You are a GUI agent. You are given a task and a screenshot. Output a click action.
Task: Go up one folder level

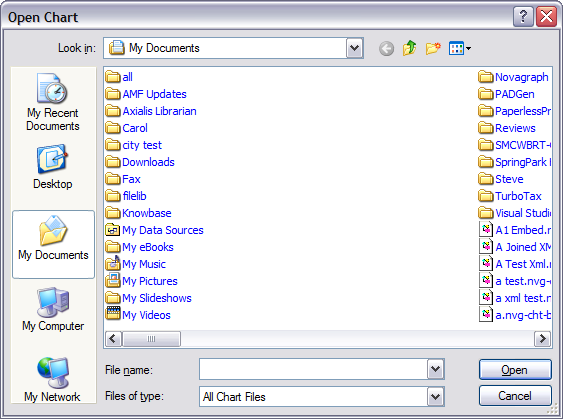409,48
